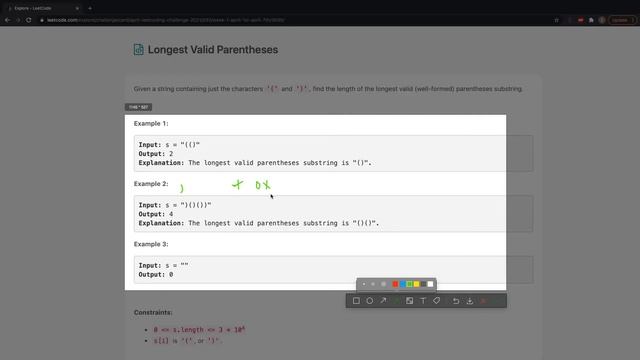Pick the blue color swatch
Image resolution: width=640 pixels, height=360 pixels.
(x=402, y=284)
